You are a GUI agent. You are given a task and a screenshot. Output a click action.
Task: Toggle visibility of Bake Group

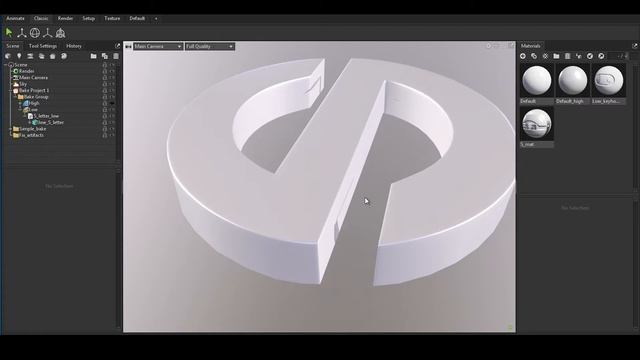pos(112,97)
